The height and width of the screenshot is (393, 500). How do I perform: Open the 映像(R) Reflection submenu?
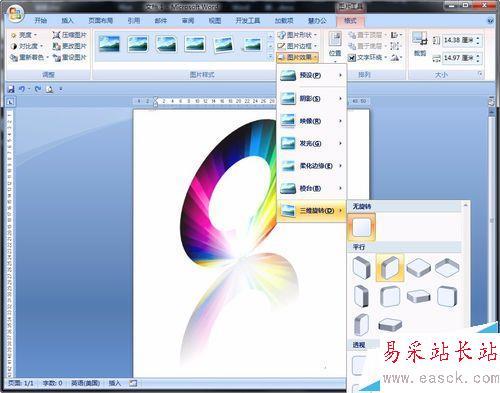pos(312,121)
